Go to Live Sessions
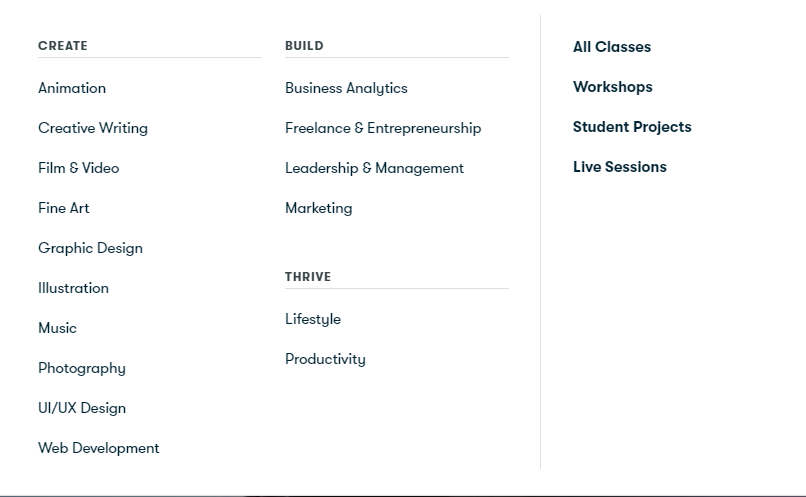Viewport: 806px width, 497px height. 620,167
